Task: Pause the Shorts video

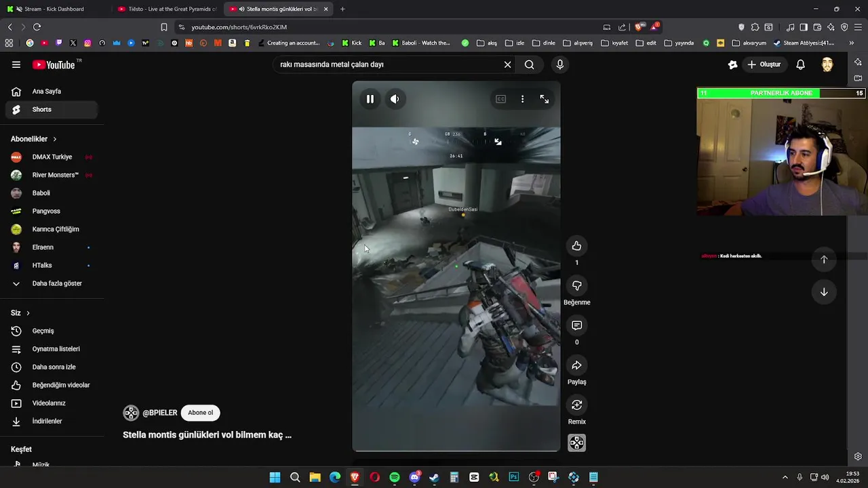Action: tap(370, 99)
